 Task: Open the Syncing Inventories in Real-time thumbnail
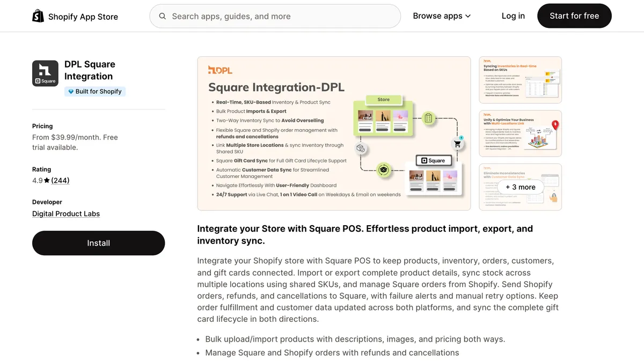coord(520,80)
